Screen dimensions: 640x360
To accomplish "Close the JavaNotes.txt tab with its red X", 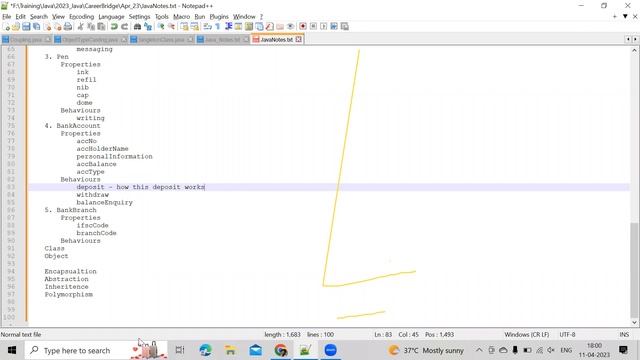I will click(298, 39).
